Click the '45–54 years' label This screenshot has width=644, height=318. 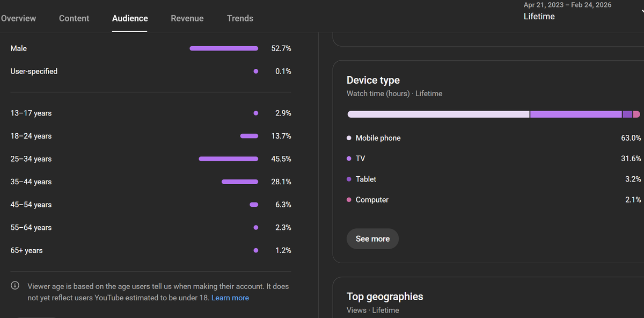pos(31,205)
